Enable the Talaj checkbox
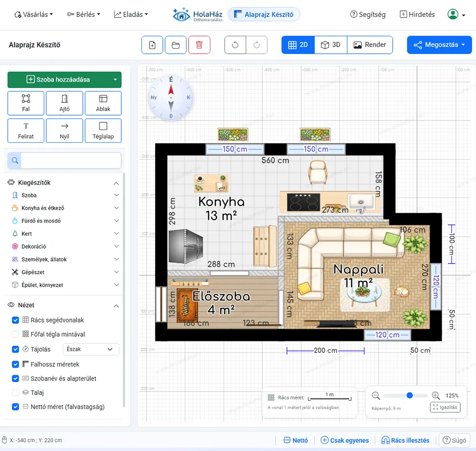The image size is (476, 451). tap(16, 393)
